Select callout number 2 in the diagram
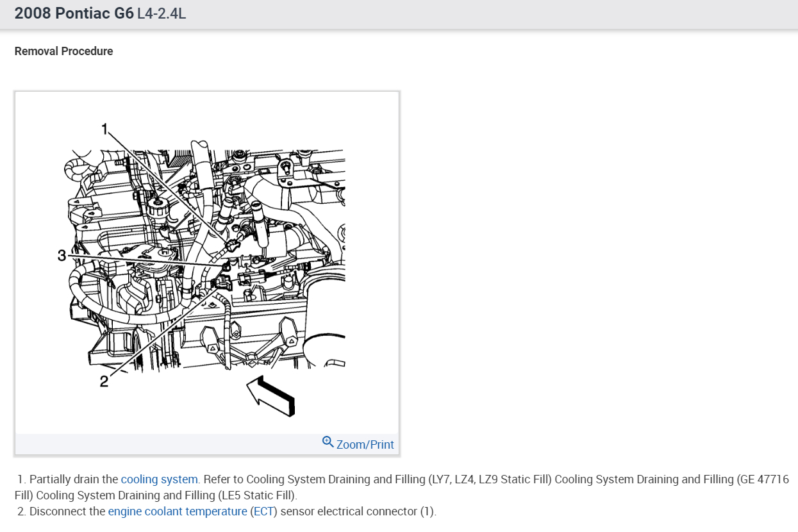 (x=104, y=382)
